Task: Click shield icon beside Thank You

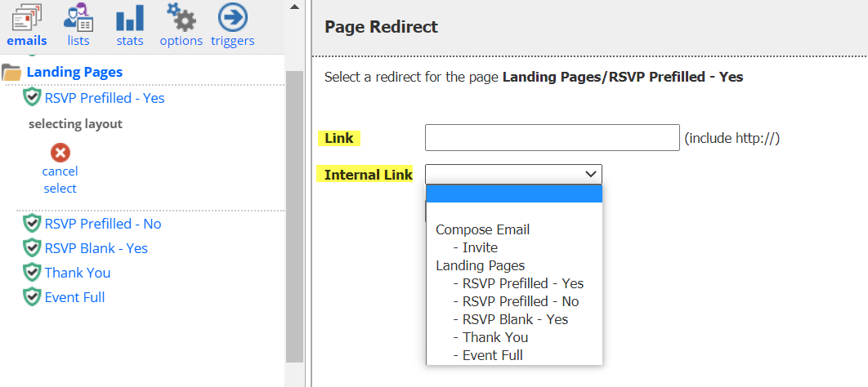Action: click(32, 273)
